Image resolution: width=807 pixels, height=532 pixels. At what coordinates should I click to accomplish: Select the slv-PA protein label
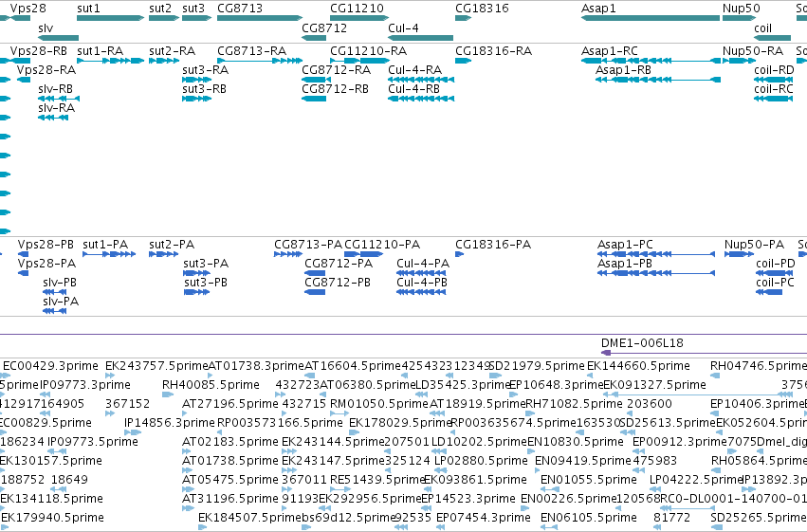[x=61, y=302]
